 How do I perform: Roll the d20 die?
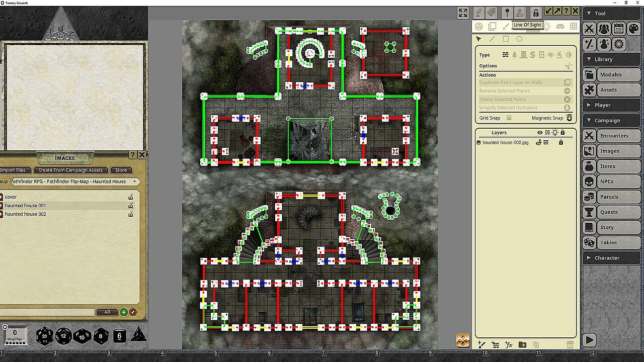(x=45, y=335)
